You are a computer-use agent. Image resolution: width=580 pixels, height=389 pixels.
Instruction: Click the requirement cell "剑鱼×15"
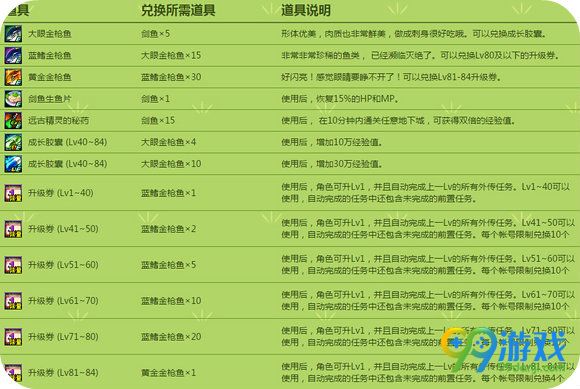158,121
